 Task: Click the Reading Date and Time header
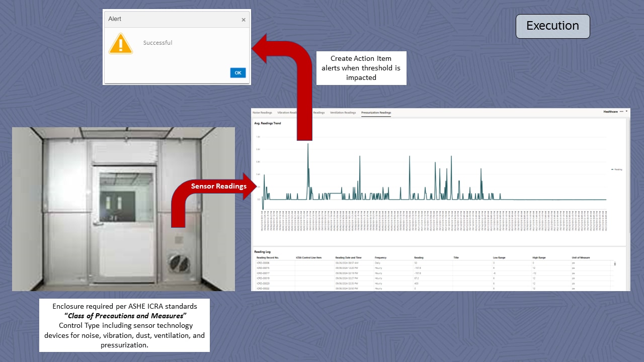[348, 257]
